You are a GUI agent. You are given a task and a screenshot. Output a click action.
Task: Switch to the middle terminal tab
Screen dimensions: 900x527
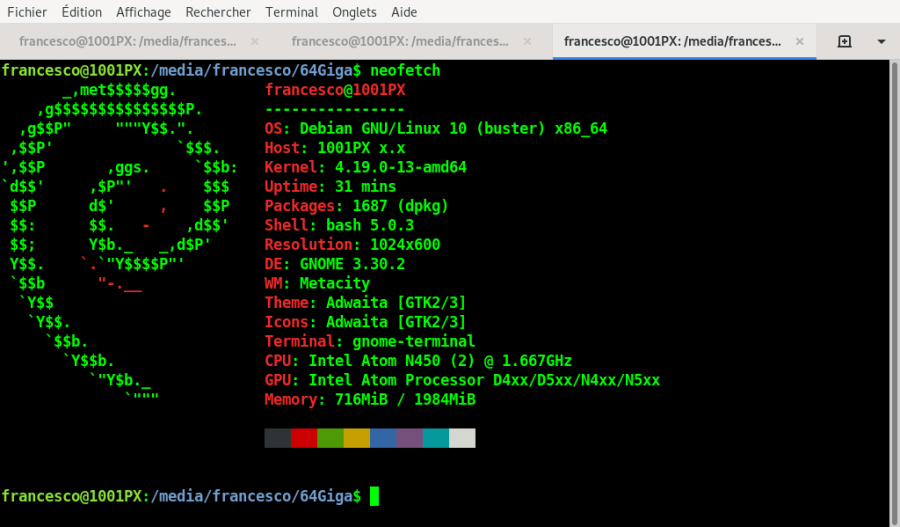(x=400, y=41)
